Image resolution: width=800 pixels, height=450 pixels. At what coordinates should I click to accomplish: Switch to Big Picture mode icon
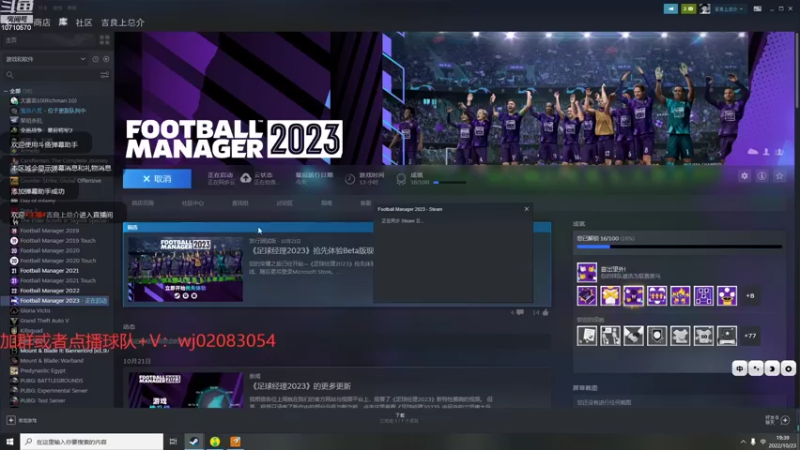758,9
